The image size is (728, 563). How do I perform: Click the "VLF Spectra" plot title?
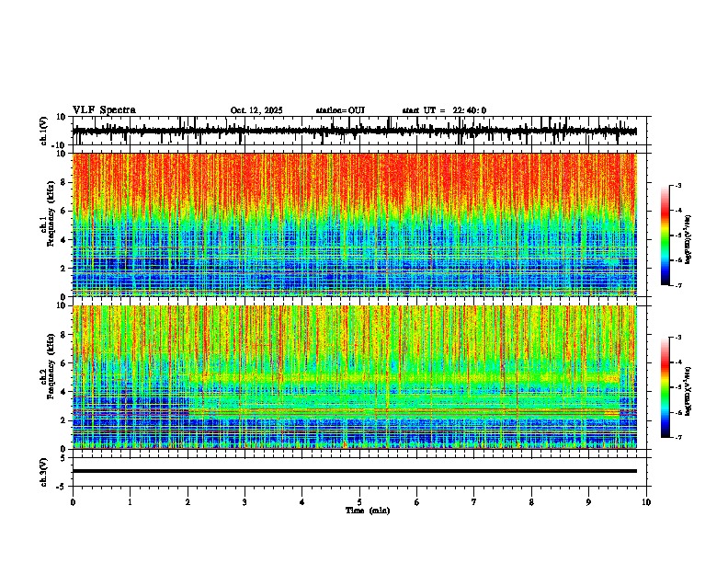click(x=104, y=110)
